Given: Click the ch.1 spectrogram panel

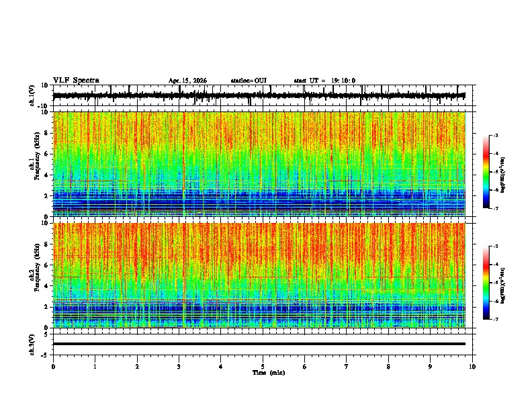Looking at the screenshot, I should click(259, 164).
